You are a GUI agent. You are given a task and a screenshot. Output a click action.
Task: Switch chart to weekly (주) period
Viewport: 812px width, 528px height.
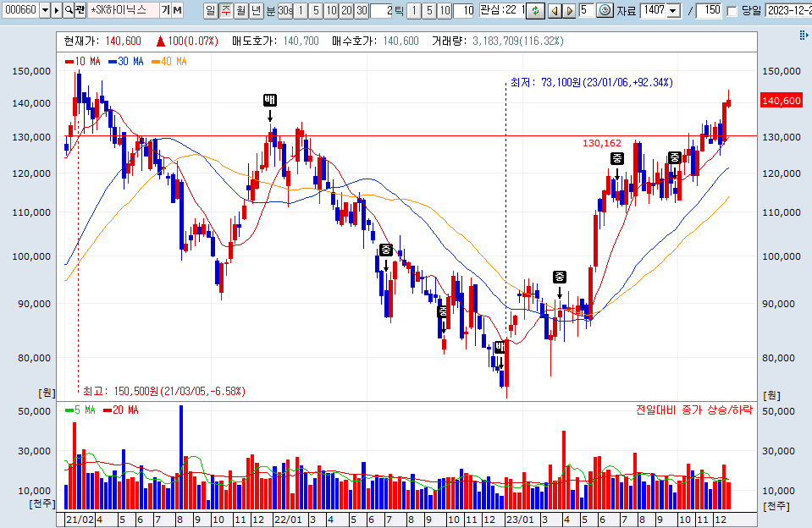tap(226, 10)
